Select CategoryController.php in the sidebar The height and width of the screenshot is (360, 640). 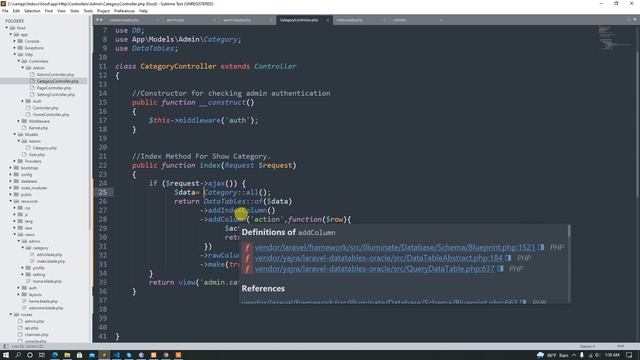57,81
